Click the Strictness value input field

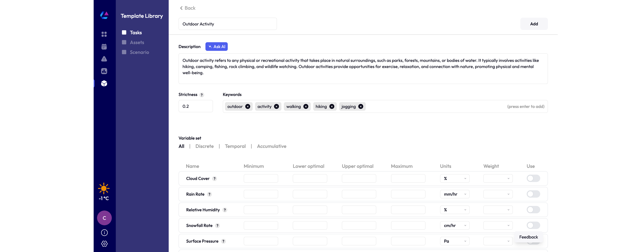point(195,106)
